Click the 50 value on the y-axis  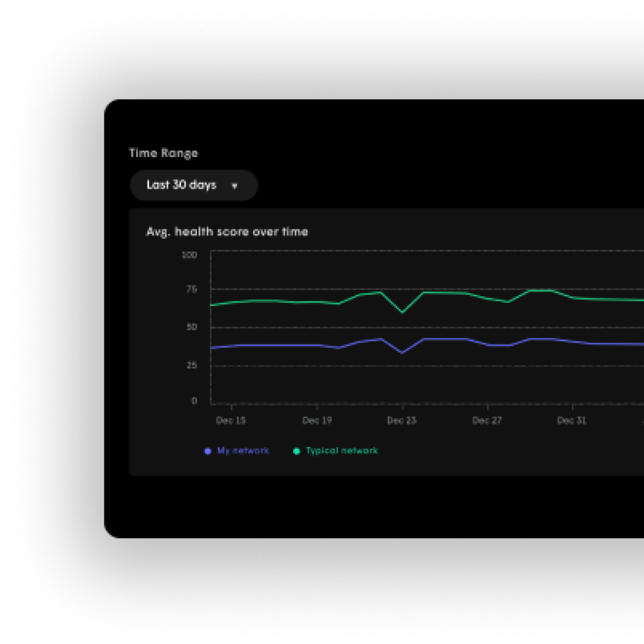coord(191,328)
